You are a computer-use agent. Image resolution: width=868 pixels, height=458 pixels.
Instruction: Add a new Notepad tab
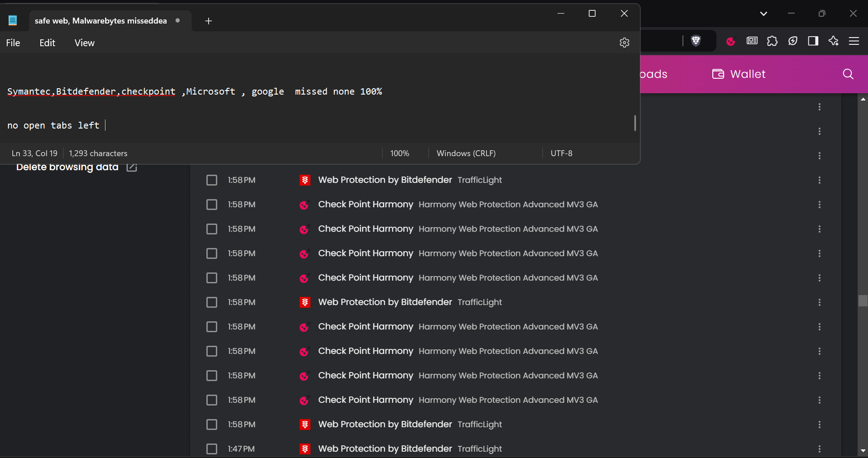pyautogui.click(x=208, y=21)
